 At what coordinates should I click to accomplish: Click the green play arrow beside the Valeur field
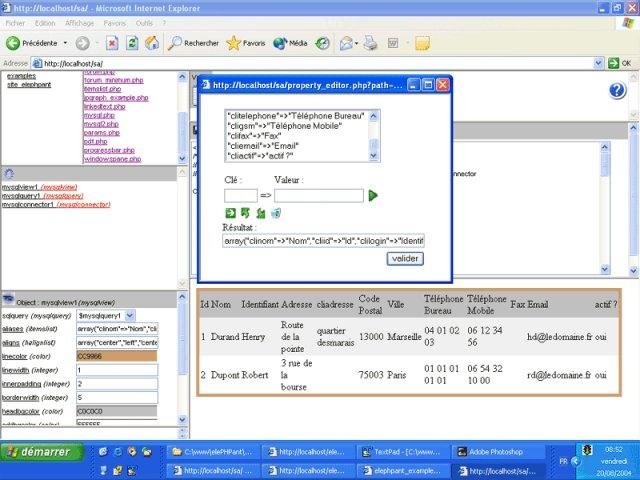373,196
